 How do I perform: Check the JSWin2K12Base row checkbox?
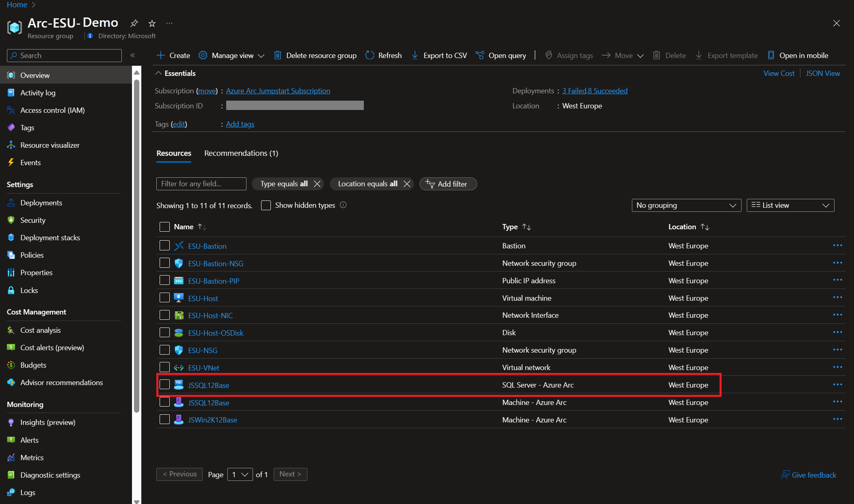(164, 419)
